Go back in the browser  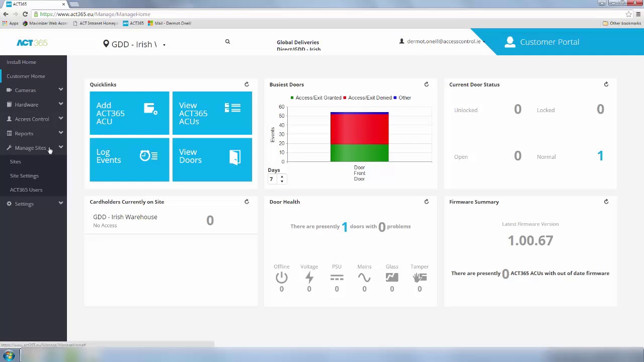[x=6, y=14]
